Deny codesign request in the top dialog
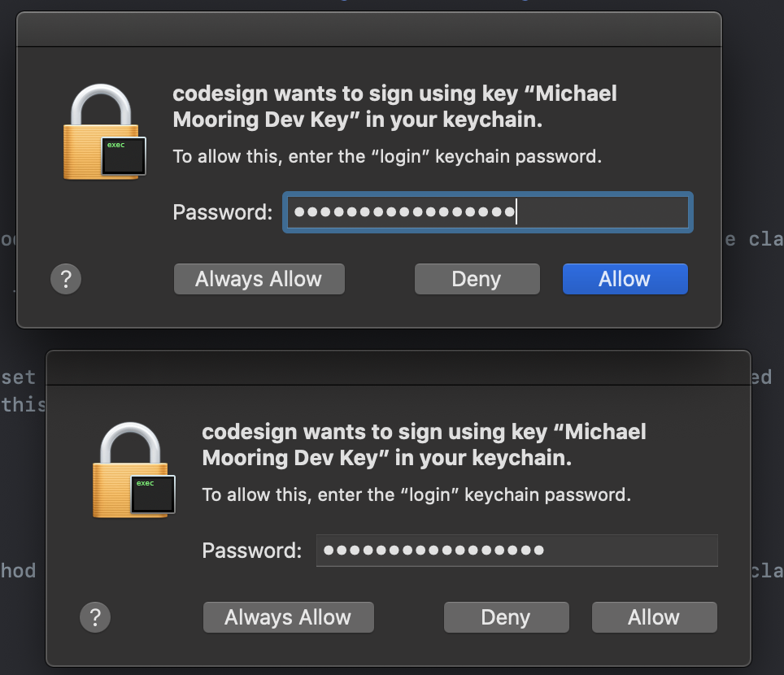 pos(477,279)
